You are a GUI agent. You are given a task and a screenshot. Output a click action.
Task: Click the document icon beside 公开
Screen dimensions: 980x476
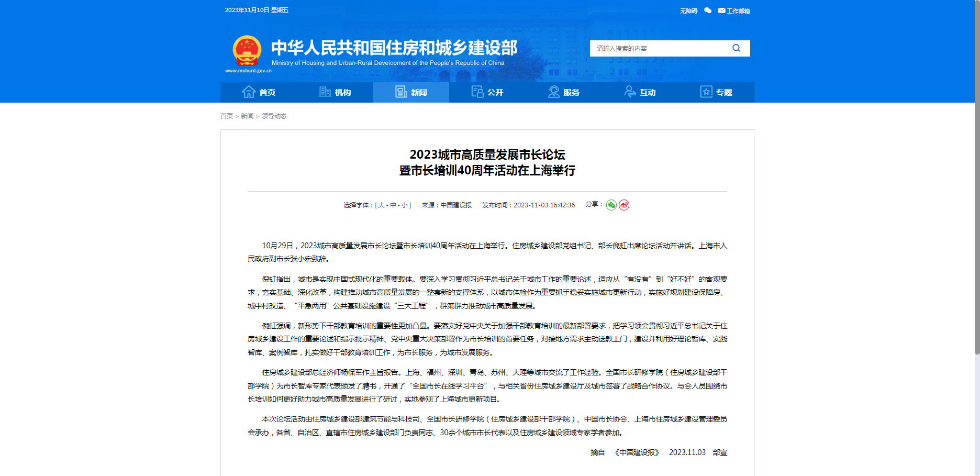pos(477,92)
